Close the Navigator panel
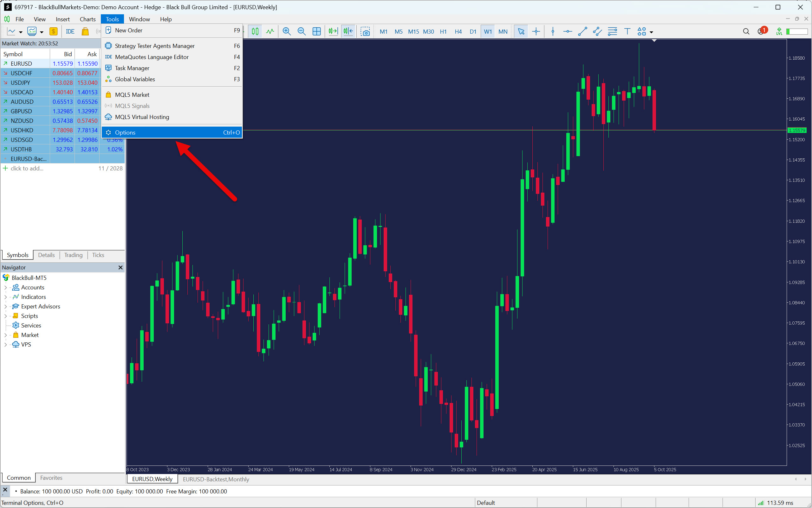Image resolution: width=812 pixels, height=508 pixels. [120, 267]
